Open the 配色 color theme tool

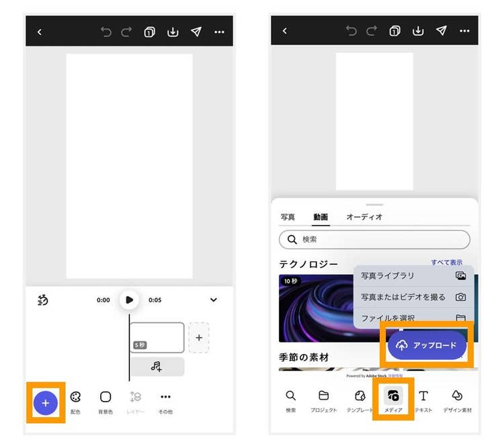click(75, 403)
